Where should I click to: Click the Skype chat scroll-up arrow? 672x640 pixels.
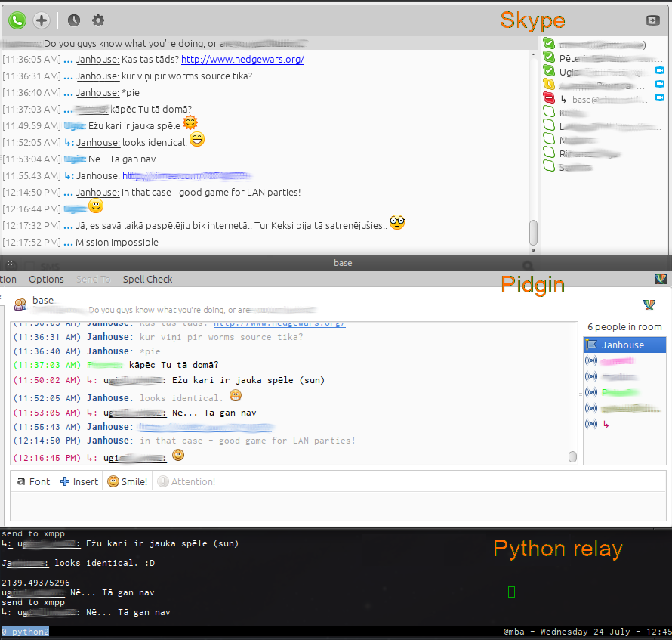[x=534, y=54]
